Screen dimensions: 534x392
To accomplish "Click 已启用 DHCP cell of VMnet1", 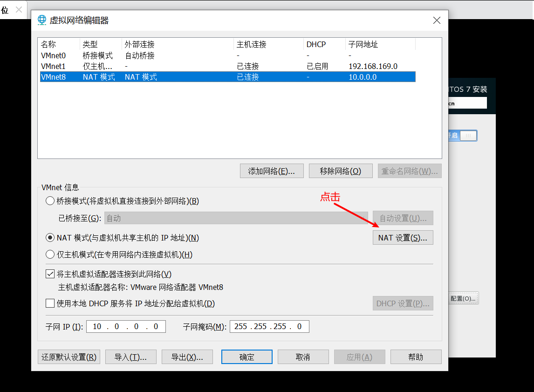I will point(317,66).
